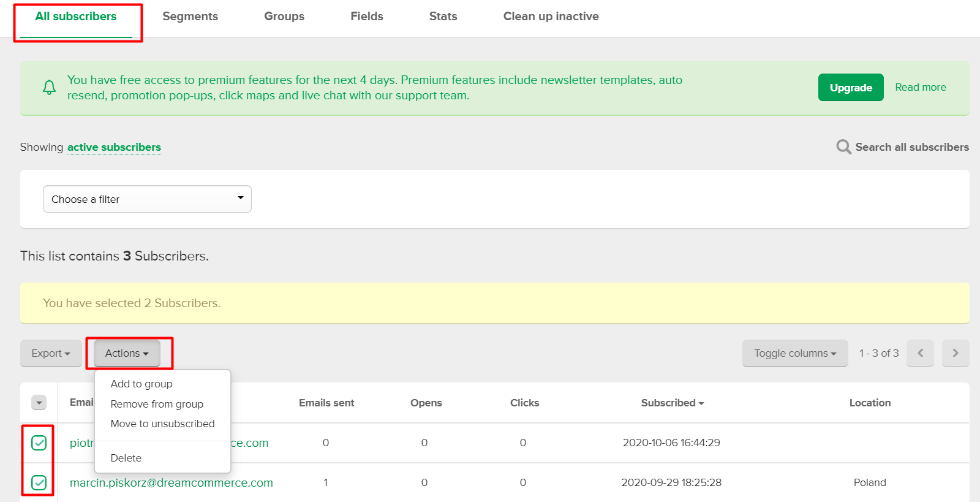Viewport: 980px width, 502px height.
Task: Choose Delete from Actions menu
Action: tap(126, 458)
